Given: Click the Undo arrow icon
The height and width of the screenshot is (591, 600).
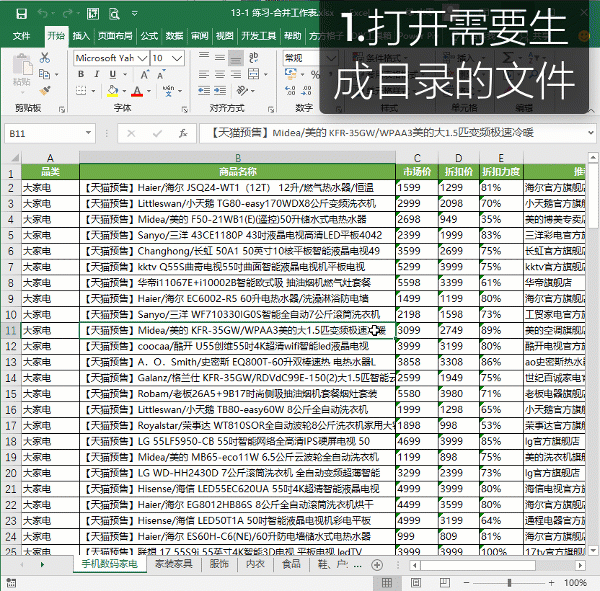Looking at the screenshot, I should click(42, 14).
